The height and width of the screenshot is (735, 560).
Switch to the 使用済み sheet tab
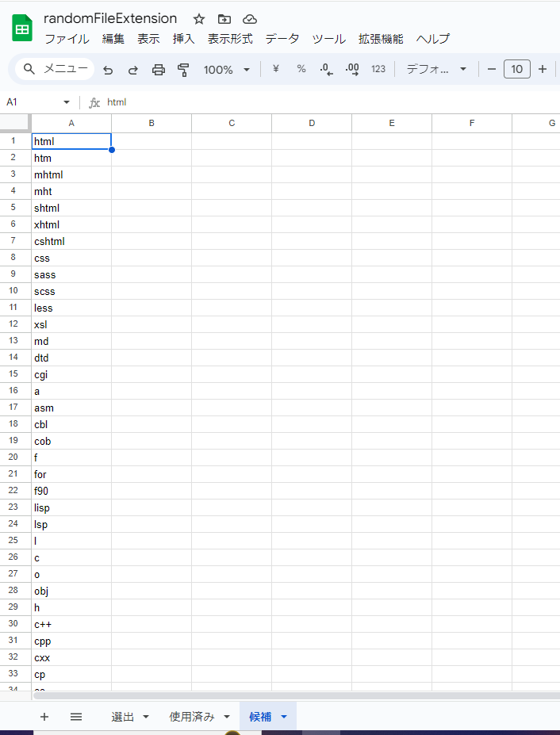tap(191, 717)
